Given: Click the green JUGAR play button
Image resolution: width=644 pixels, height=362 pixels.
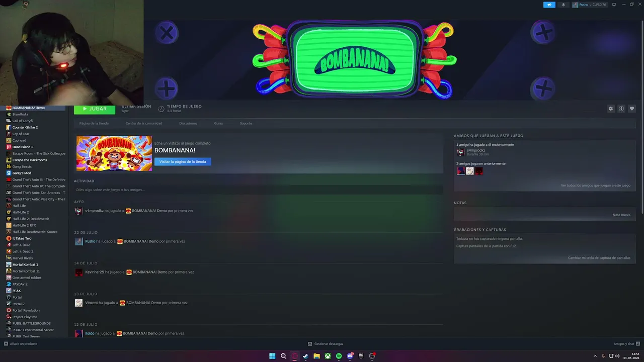Looking at the screenshot, I should [x=95, y=109].
